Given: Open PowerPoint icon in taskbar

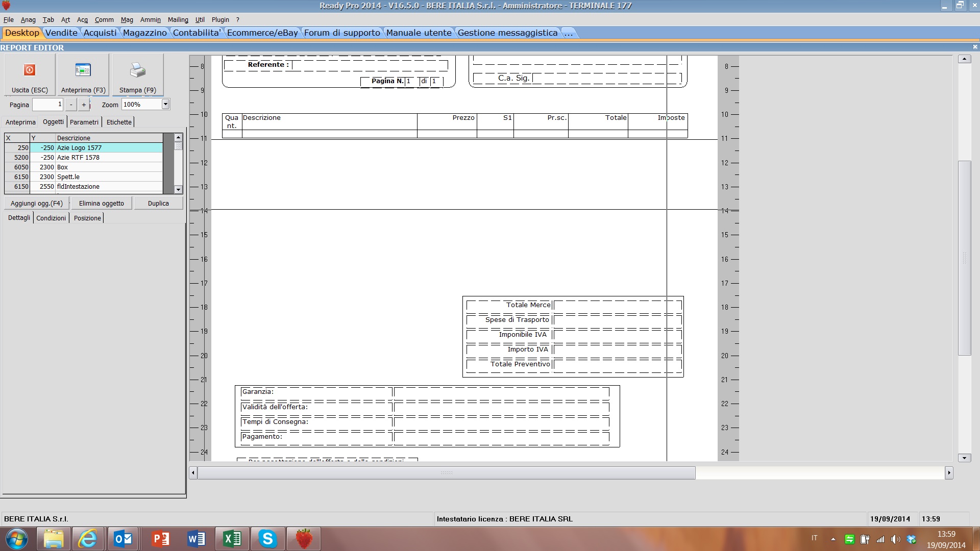Looking at the screenshot, I should (x=160, y=539).
